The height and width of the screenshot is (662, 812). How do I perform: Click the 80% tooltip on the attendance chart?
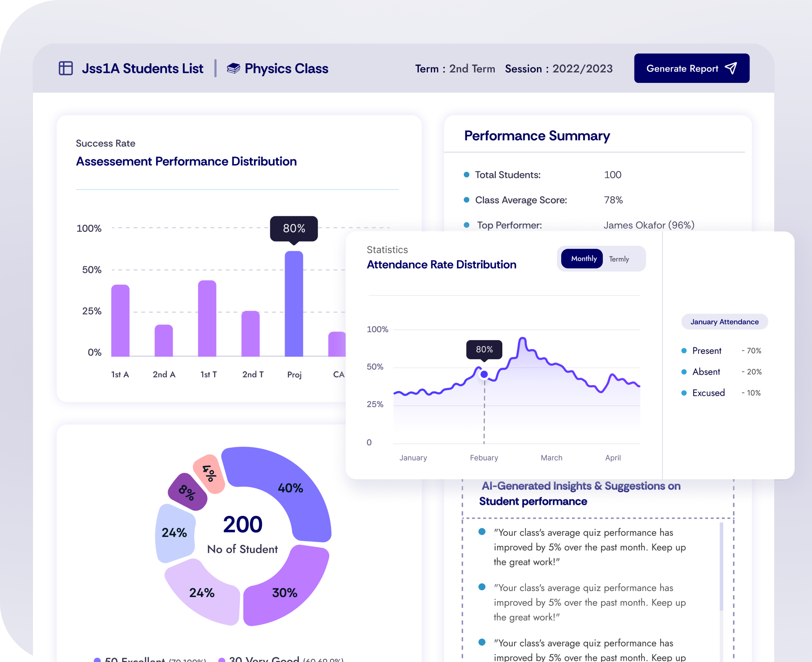pos(483,349)
